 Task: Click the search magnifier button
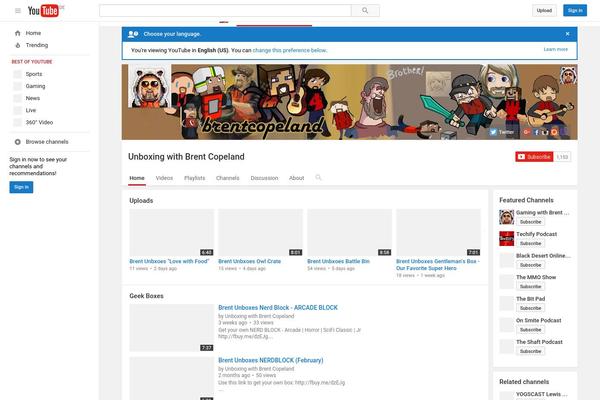[365, 11]
